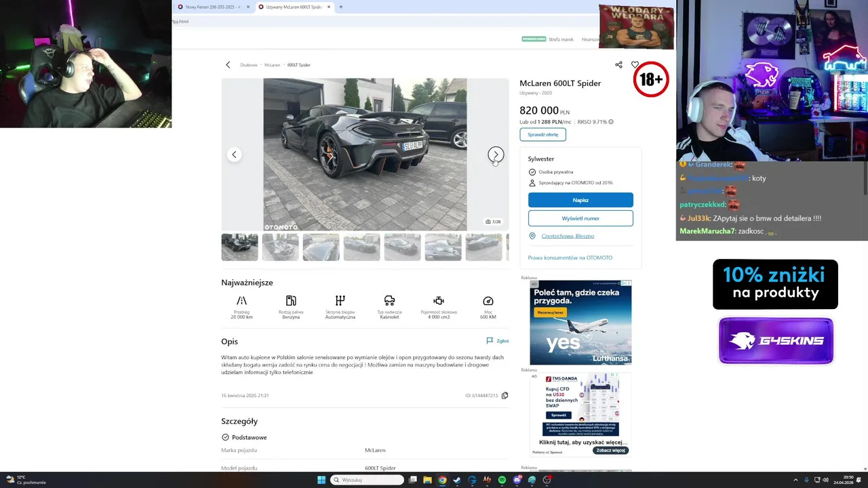
Task: Open Strefa marek menu item
Action: coord(561,39)
